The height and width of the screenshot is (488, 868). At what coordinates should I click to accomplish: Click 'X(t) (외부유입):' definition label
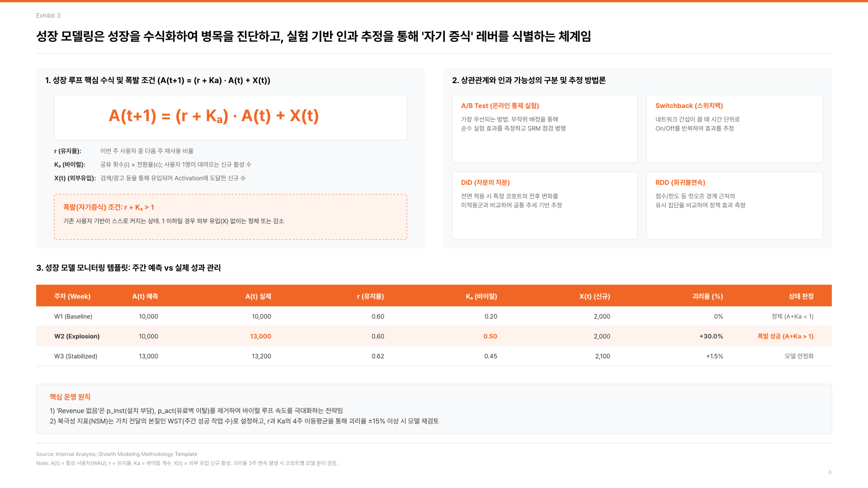(x=75, y=178)
